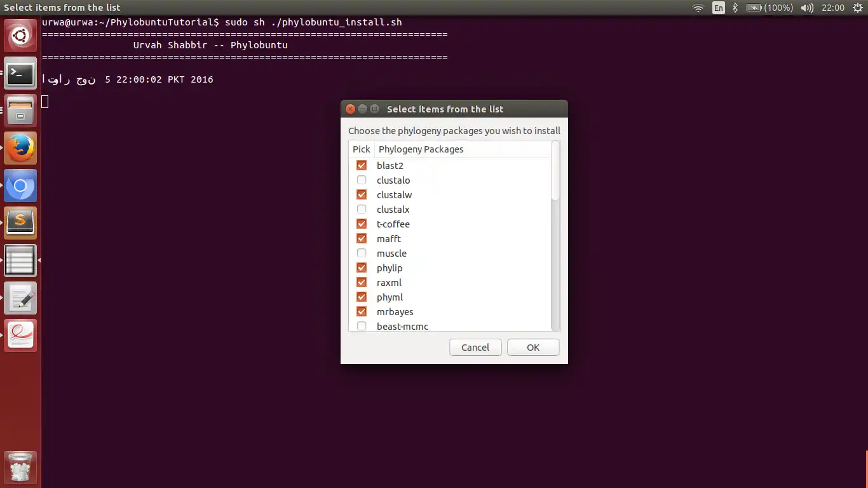Check the clustalo package checkbox
Viewport: 868px width, 488px height.
pyautogui.click(x=362, y=180)
